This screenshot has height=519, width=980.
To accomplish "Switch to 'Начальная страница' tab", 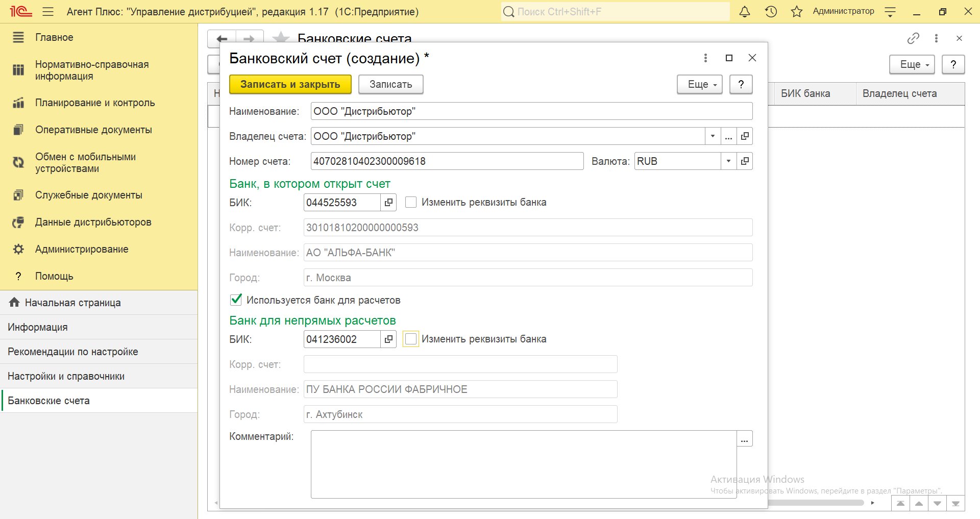I will 72,303.
